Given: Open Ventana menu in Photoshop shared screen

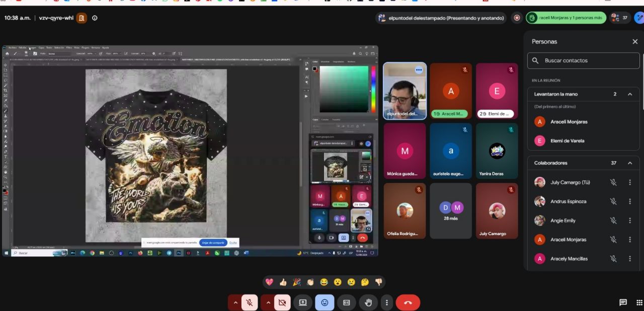Looking at the screenshot, I should point(96,48).
